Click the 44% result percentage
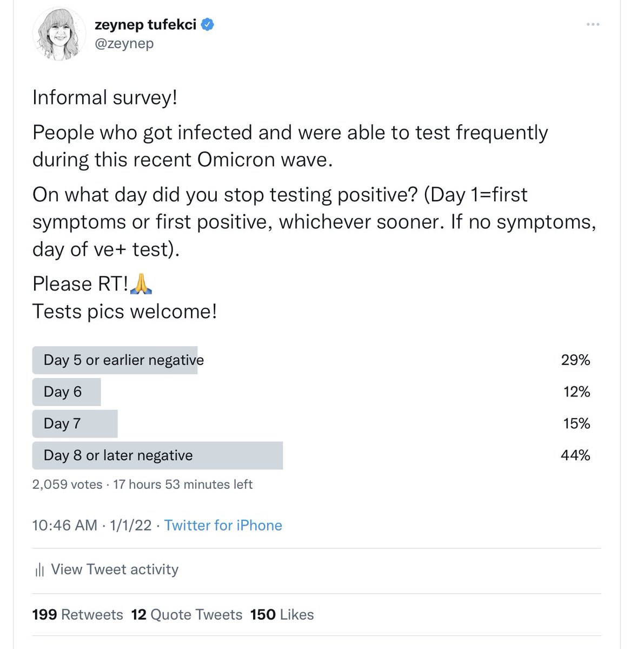This screenshot has height=649, width=644. (x=575, y=455)
